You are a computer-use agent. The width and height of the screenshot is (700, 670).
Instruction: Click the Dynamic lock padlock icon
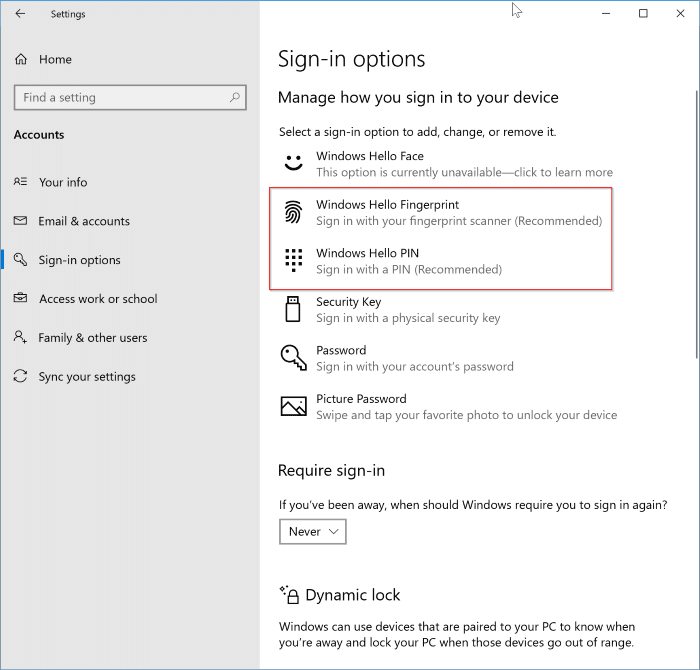pos(290,595)
